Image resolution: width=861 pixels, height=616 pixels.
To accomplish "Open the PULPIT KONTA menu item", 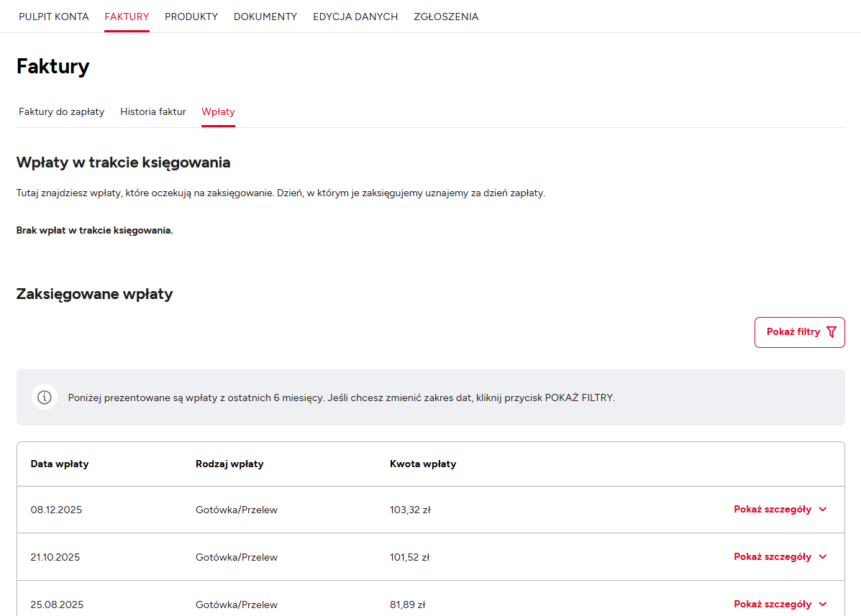I will tap(54, 17).
